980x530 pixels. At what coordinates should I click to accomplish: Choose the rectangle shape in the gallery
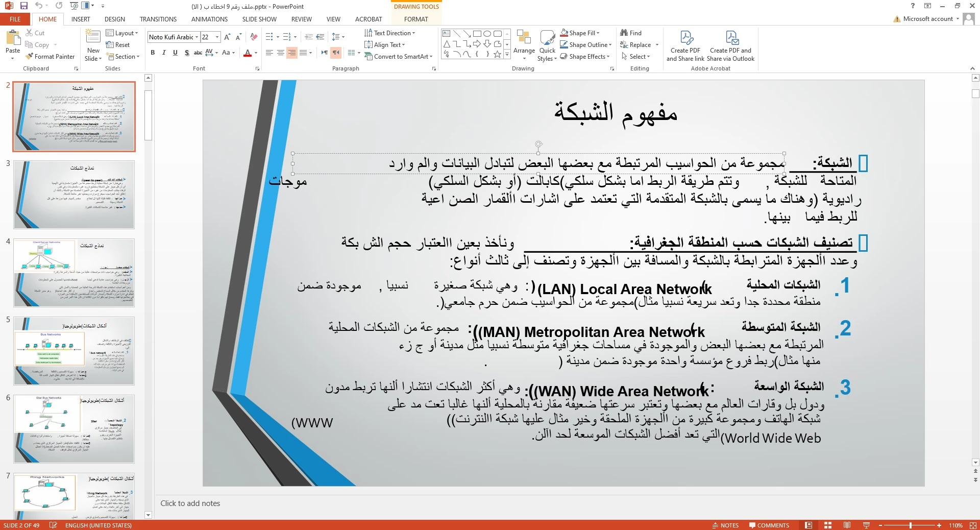point(477,34)
